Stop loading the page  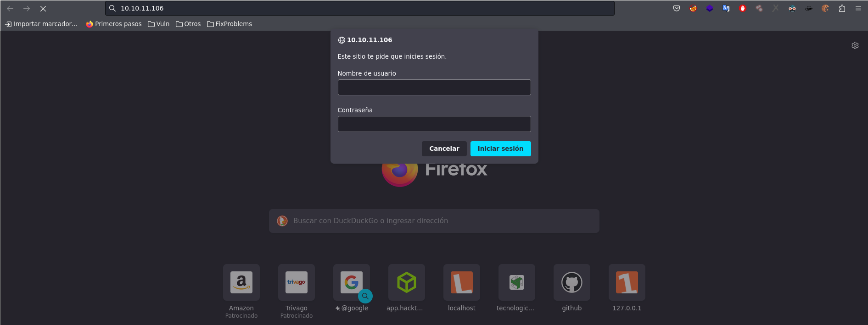(43, 9)
